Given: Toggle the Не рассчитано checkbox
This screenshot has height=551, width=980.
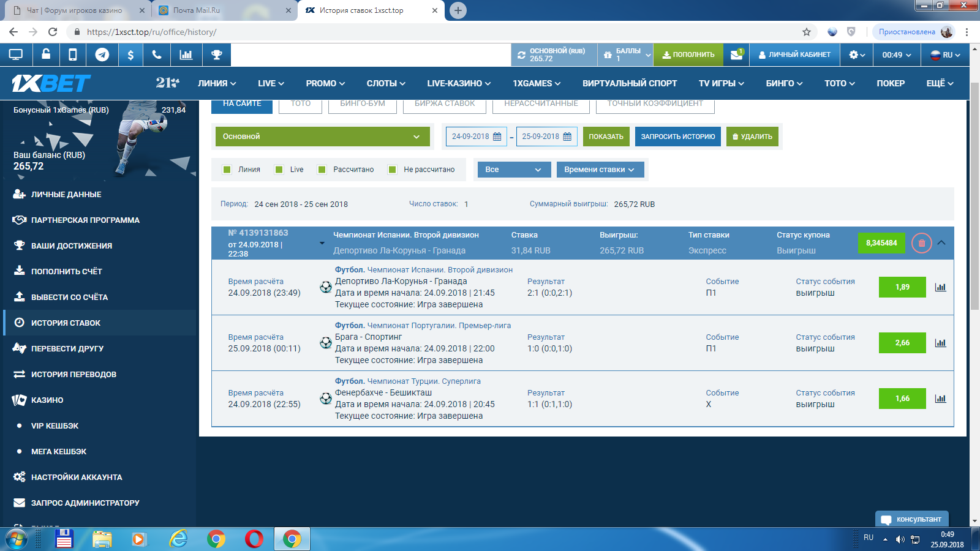Looking at the screenshot, I should pos(392,170).
